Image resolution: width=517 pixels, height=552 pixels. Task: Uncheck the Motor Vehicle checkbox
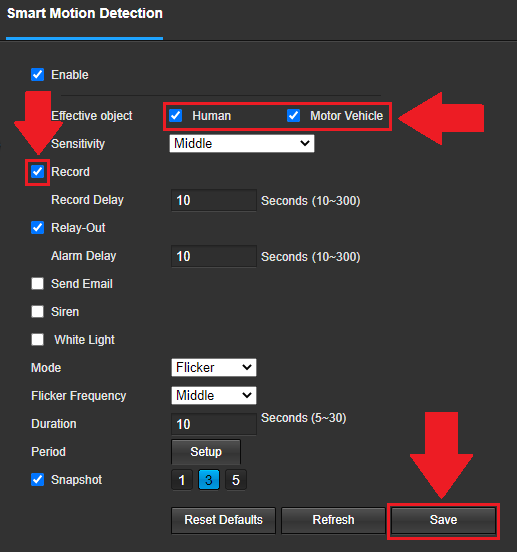[293, 115]
